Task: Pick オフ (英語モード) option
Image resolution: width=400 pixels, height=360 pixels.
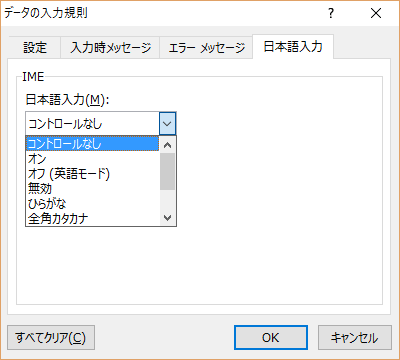Action: pyautogui.click(x=92, y=174)
